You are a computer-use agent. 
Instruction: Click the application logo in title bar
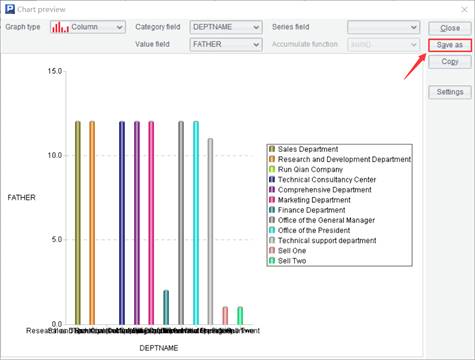(10, 9)
